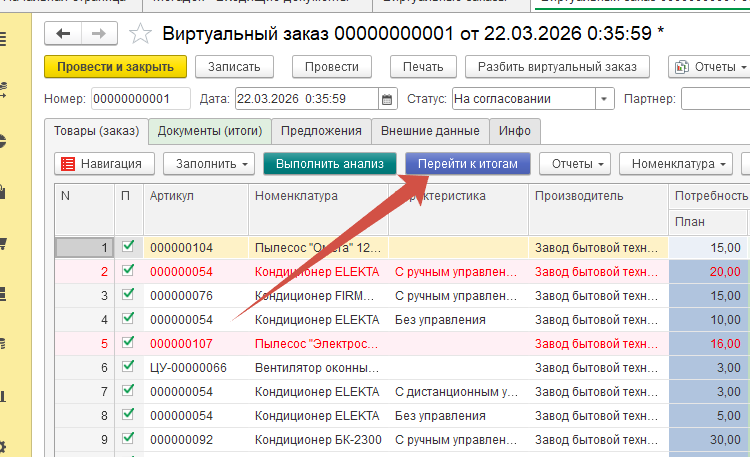Viewport: 750px width, 457px height.
Task: Select cell Вентилятор оконны…
Action: (319, 368)
